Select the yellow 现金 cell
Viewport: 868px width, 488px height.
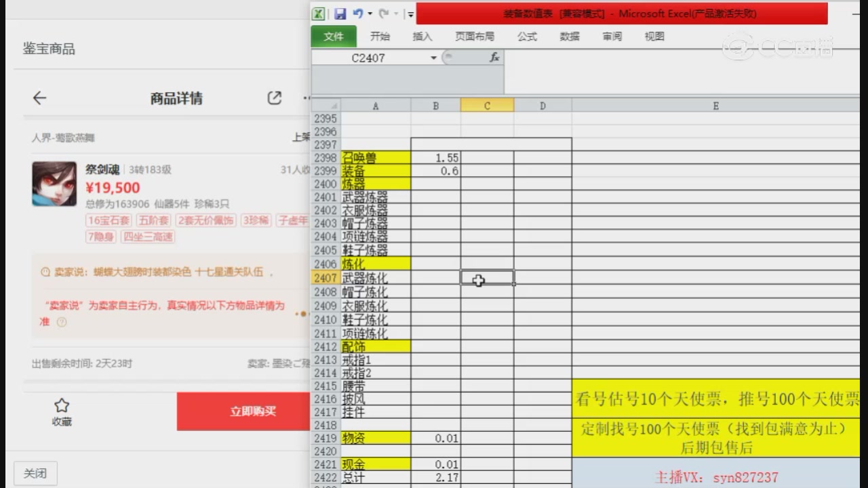pos(376,464)
